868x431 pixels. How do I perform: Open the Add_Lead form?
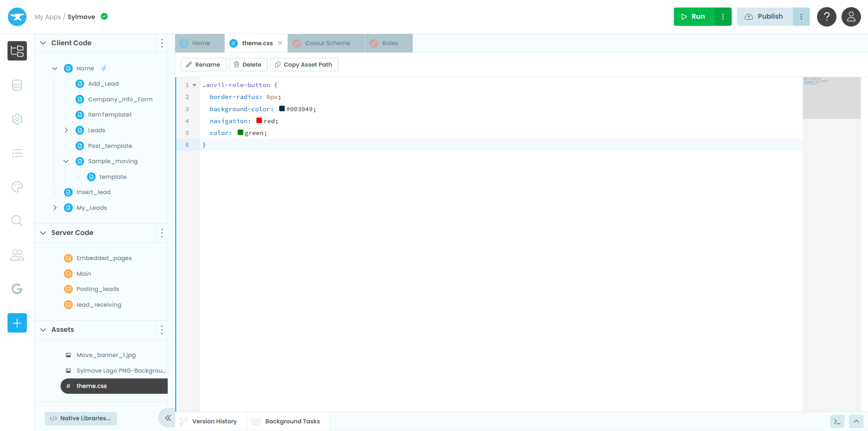coord(103,84)
